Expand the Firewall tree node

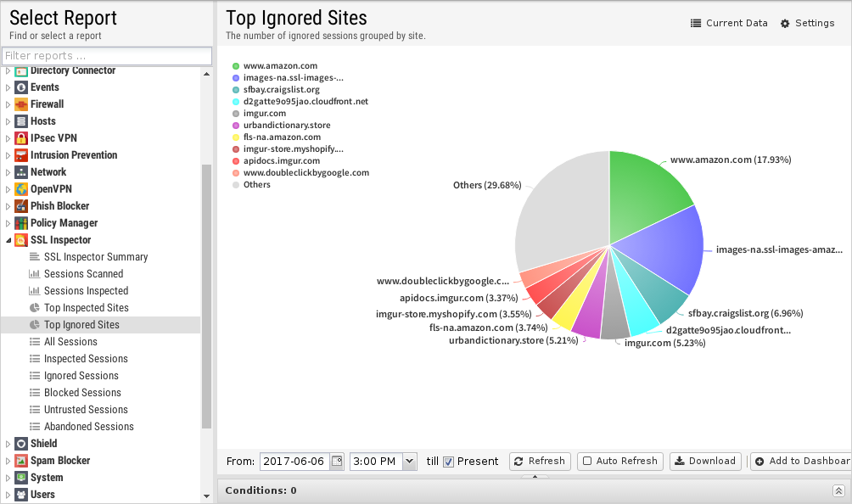(8, 104)
